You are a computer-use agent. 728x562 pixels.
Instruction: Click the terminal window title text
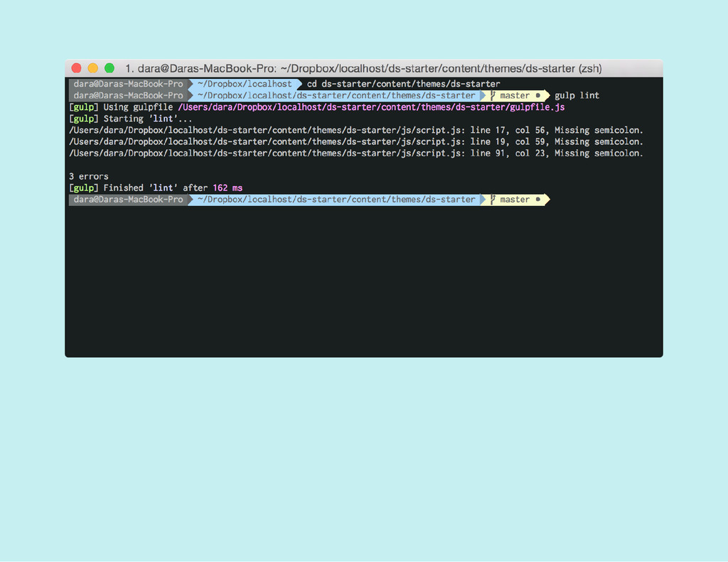[363, 69]
